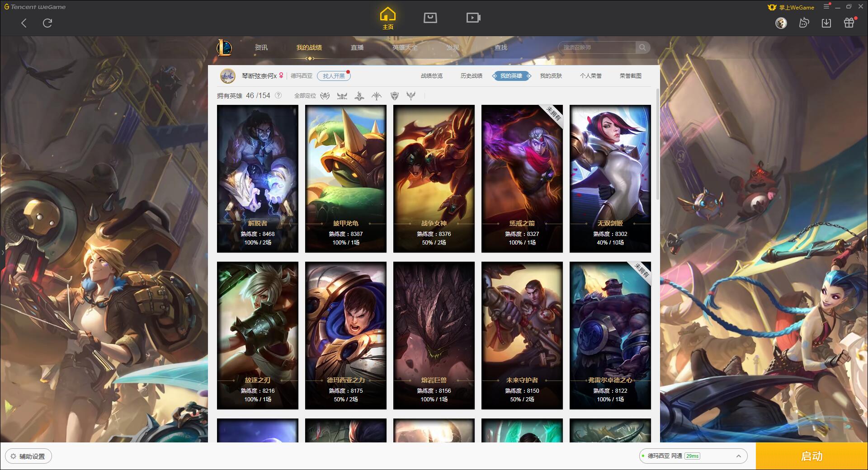868x470 pixels.
Task: Open the 放逐之刃 champion card
Action: pos(258,335)
